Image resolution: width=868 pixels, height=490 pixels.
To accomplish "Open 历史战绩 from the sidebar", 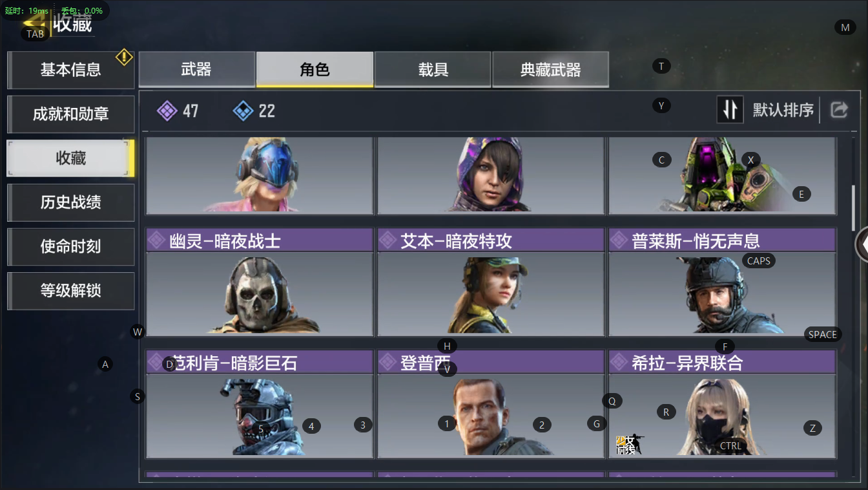I will (x=70, y=202).
